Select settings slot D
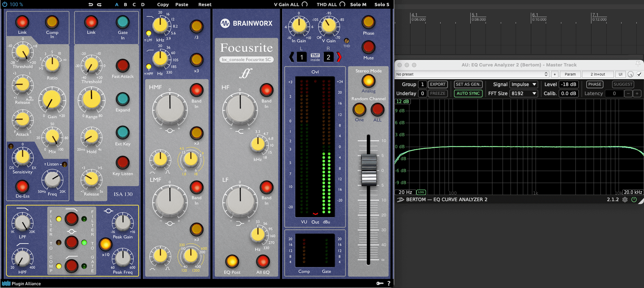The image size is (644, 288). tap(143, 4)
